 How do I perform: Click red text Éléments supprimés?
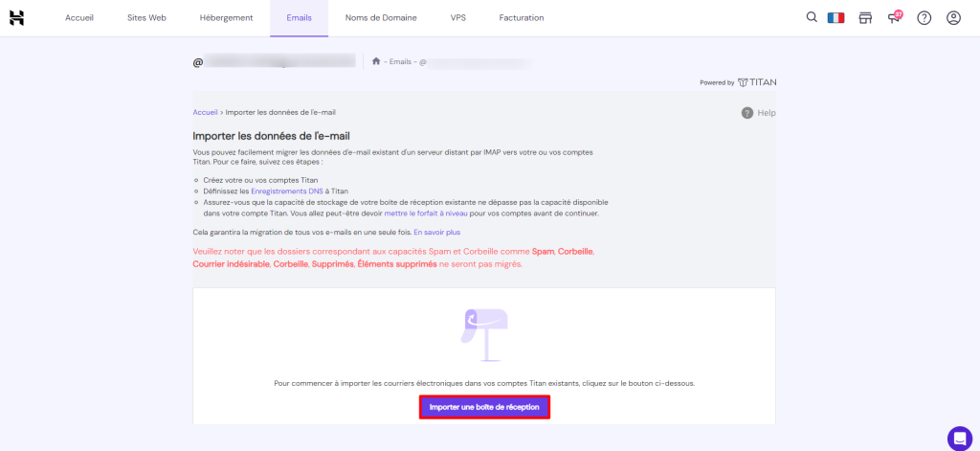tap(397, 264)
